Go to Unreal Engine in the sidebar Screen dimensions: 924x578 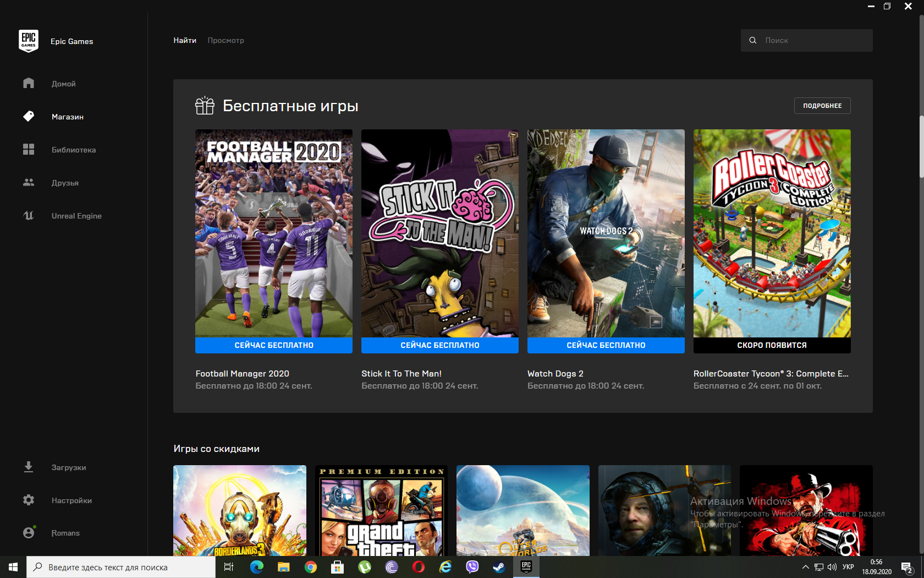76,216
